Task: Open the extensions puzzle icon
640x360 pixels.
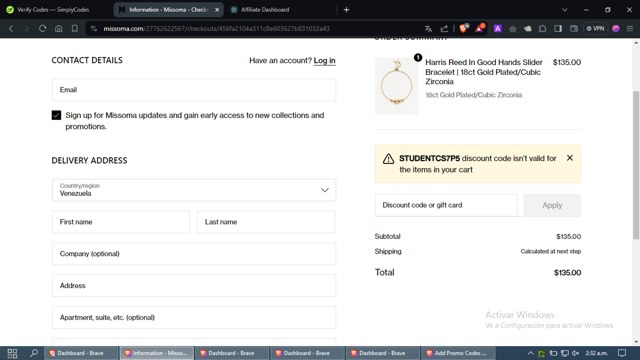Action: point(542,29)
